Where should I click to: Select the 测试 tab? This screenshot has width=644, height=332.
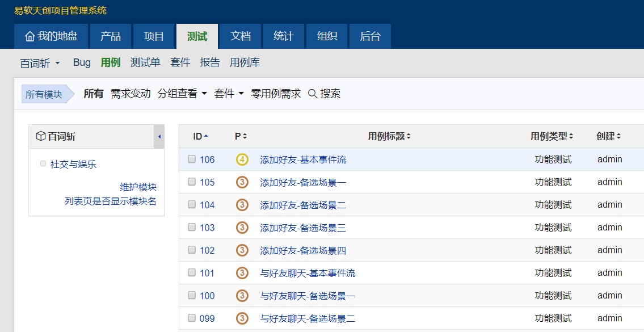tap(197, 36)
